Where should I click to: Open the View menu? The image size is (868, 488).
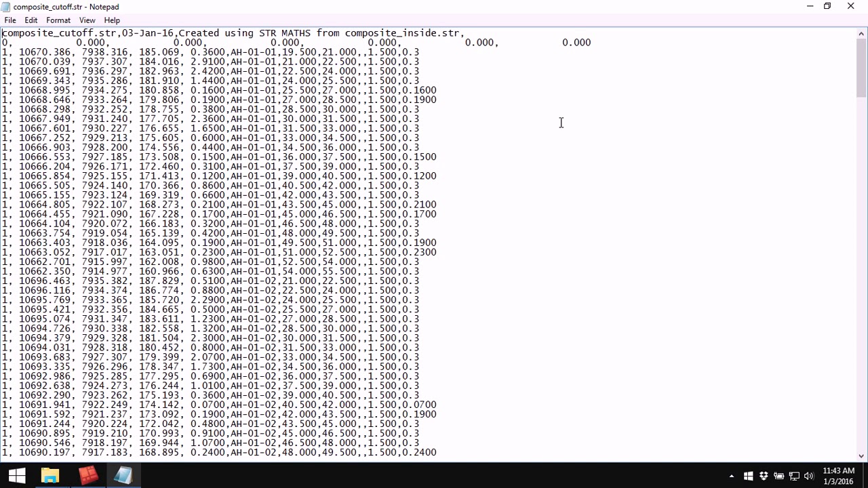point(87,20)
